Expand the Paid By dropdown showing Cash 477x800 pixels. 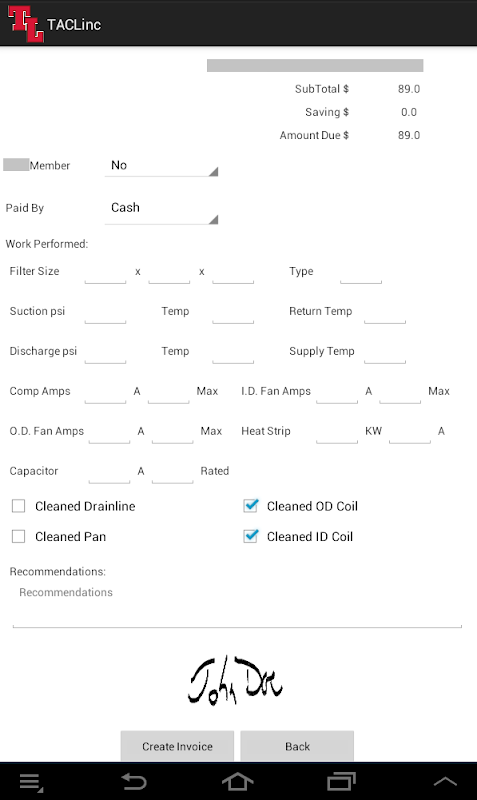(162, 208)
